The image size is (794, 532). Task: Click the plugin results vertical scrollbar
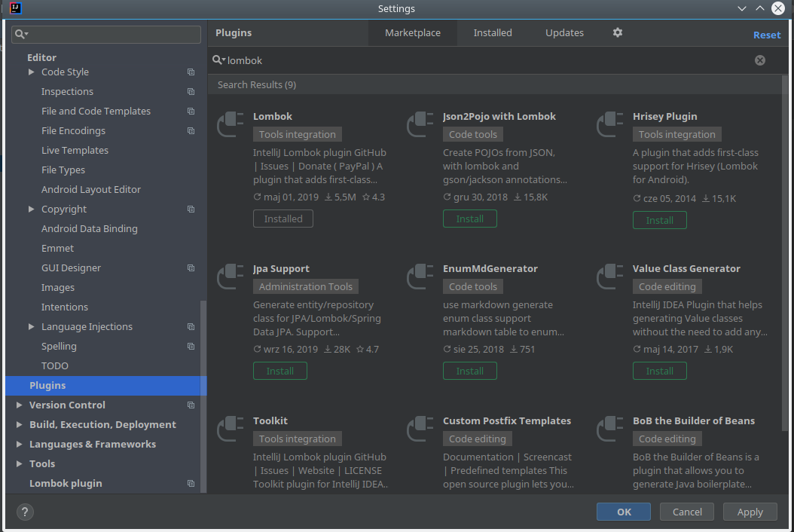[x=785, y=253]
